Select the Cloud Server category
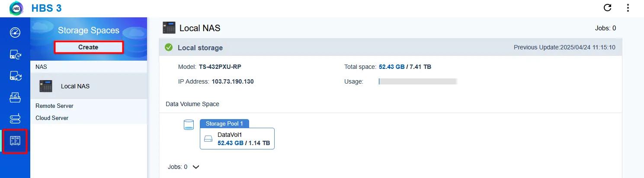 click(x=52, y=118)
